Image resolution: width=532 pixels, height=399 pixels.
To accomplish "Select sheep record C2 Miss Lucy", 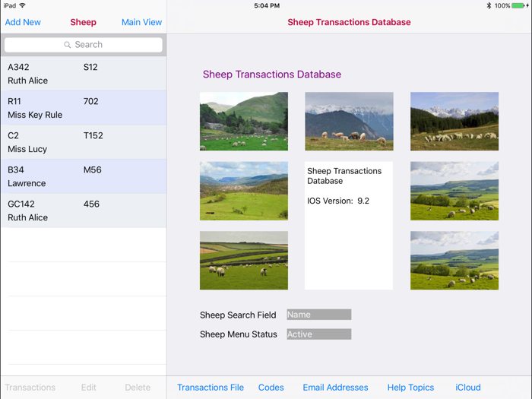I will click(x=84, y=142).
